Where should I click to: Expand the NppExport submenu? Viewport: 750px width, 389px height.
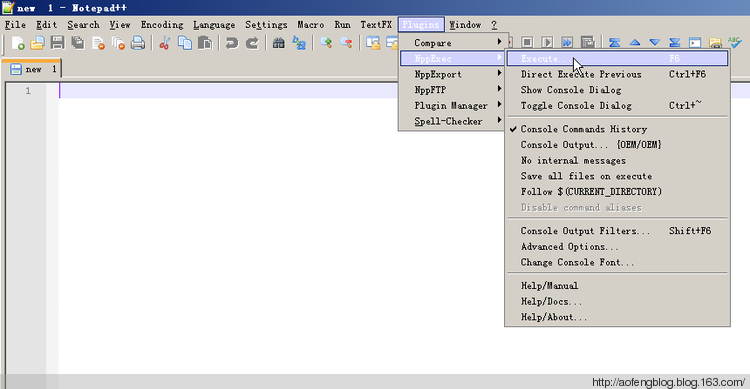[452, 75]
